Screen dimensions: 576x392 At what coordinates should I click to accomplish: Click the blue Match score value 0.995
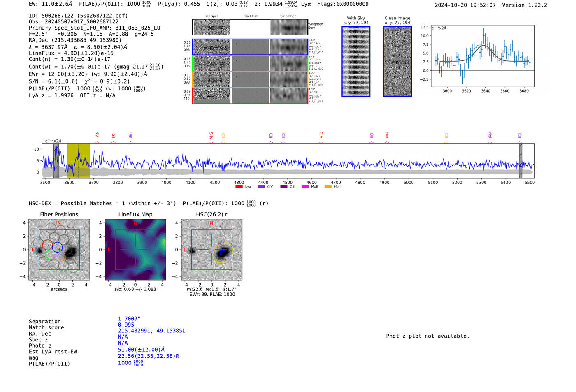[126, 325]
